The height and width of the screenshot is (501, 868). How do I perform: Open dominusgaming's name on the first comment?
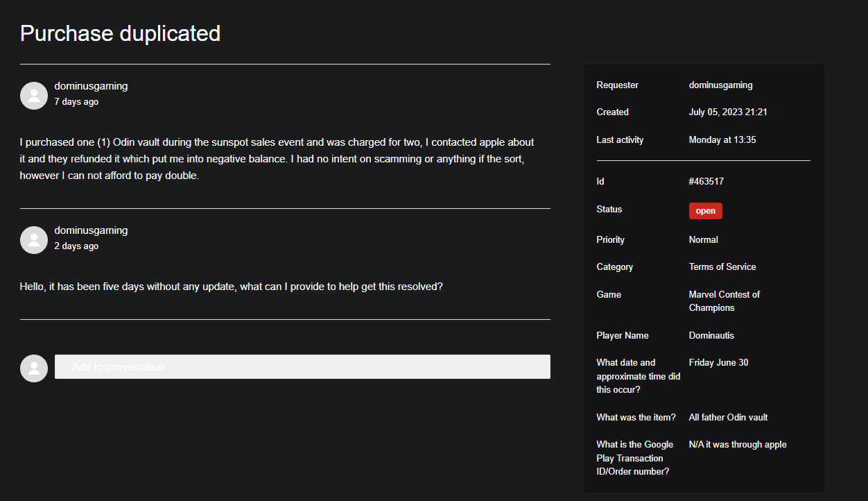(x=91, y=86)
